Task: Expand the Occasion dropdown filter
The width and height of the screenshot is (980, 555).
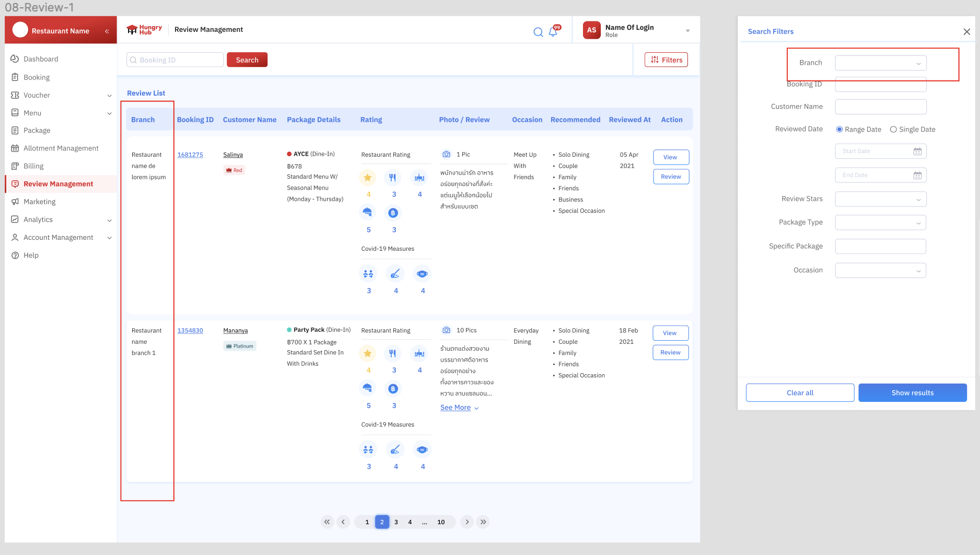Action: pos(880,271)
